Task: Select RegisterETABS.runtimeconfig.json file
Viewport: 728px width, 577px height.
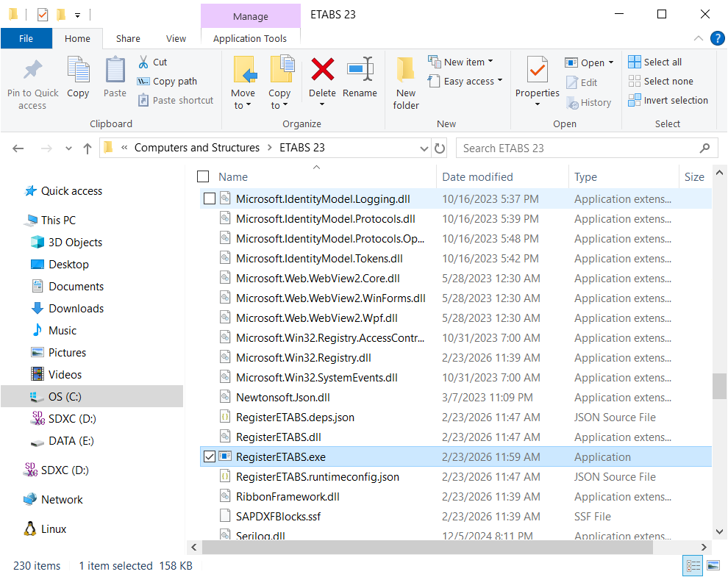Action: pyautogui.click(x=318, y=477)
